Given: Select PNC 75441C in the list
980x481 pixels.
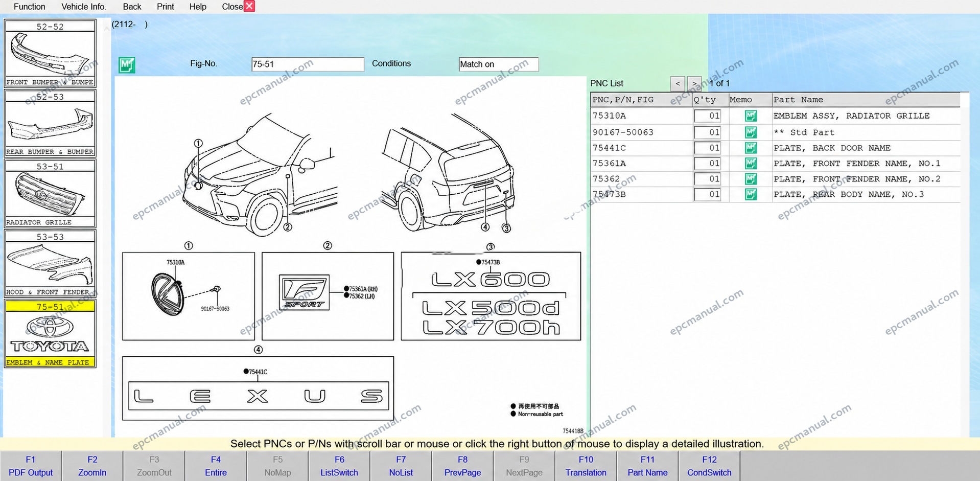Looking at the screenshot, I should coord(609,148).
